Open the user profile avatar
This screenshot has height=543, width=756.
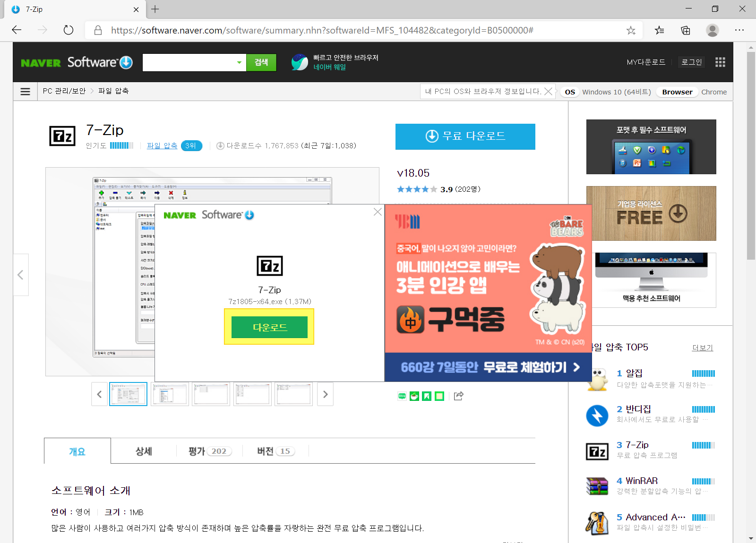pos(713,30)
